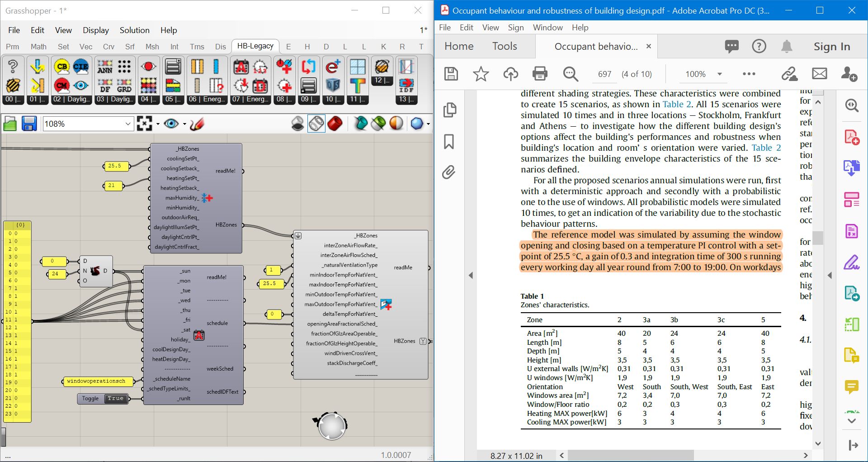Viewport: 868px width, 462px height.
Task: Toggle preview eye in Grasshopper canvas toolbar
Action: [171, 124]
